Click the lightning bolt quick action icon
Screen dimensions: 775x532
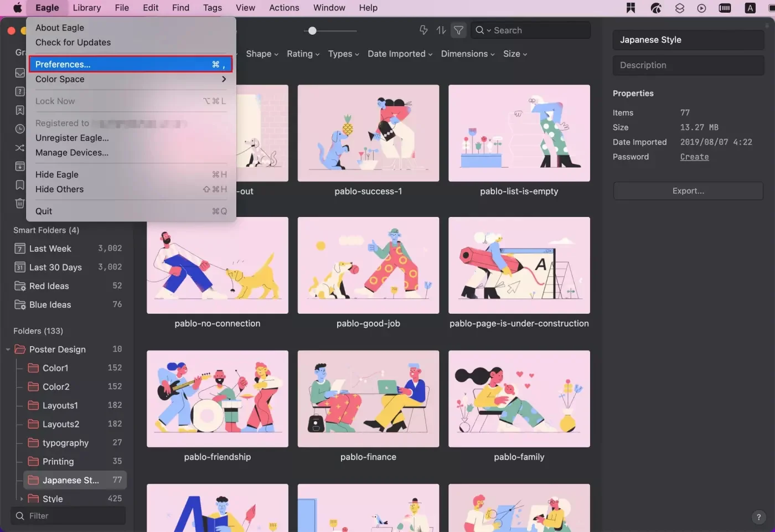(x=423, y=30)
